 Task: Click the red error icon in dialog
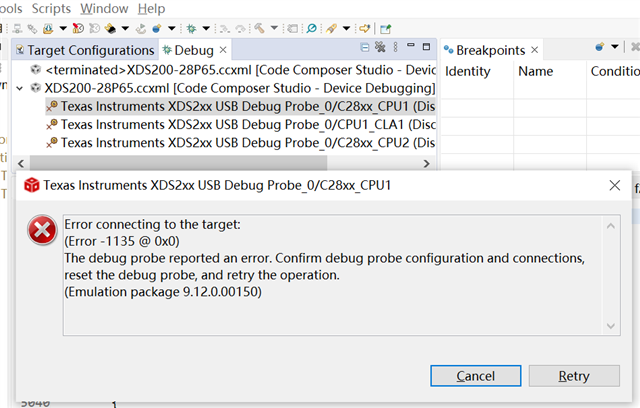[x=41, y=231]
